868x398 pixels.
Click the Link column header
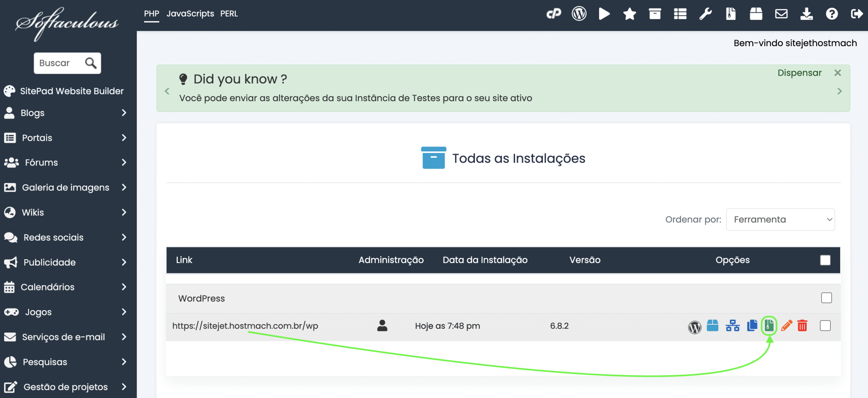[184, 260]
